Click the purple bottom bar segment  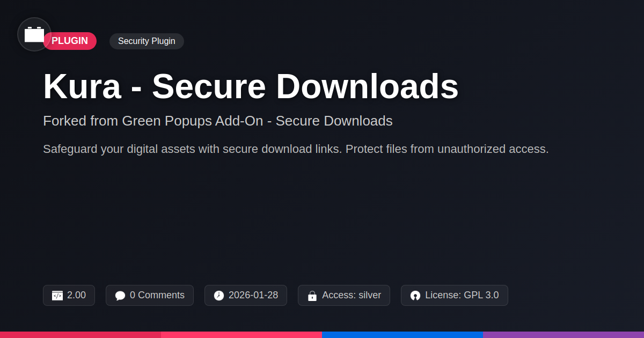click(x=563, y=334)
